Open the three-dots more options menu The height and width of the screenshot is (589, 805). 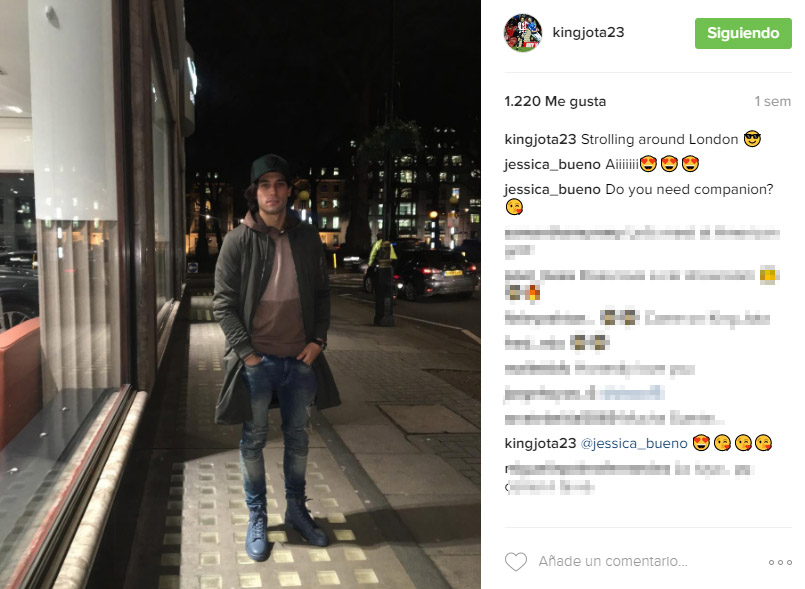point(780,562)
